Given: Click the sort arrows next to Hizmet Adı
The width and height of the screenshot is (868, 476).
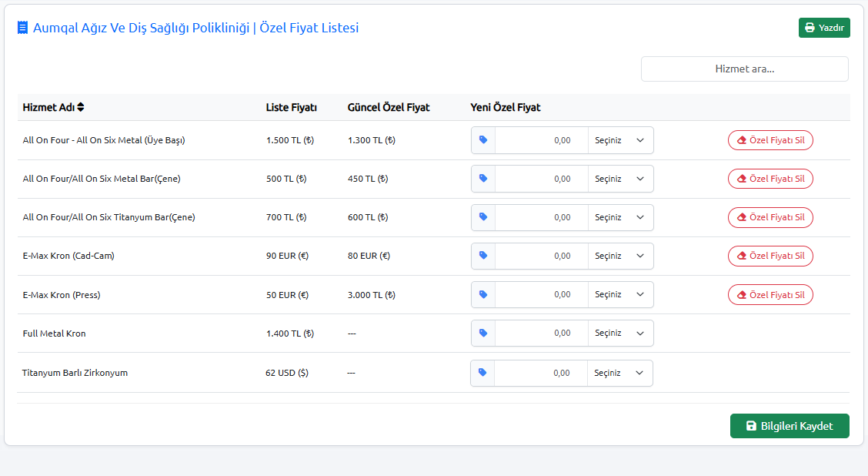Looking at the screenshot, I should (x=81, y=107).
